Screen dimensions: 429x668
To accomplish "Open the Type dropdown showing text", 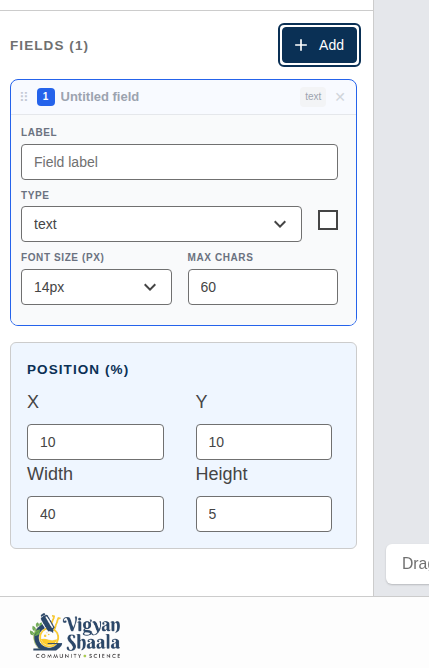I will coord(161,224).
